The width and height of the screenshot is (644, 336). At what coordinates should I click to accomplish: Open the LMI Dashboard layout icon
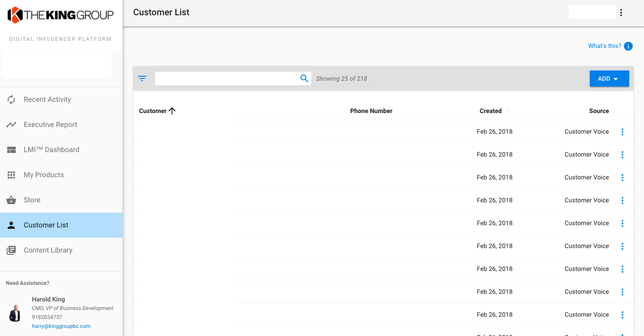(x=11, y=150)
